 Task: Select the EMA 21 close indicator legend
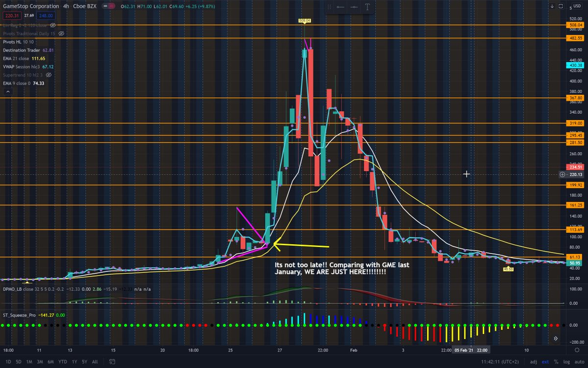point(24,58)
